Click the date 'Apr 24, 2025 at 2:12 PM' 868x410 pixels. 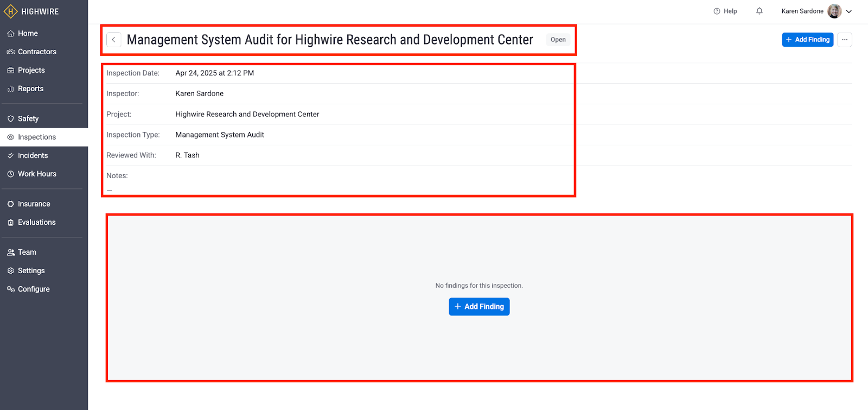tap(215, 73)
